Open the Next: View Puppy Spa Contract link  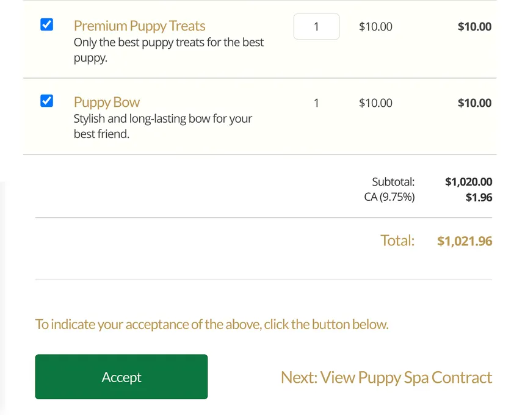(x=386, y=377)
